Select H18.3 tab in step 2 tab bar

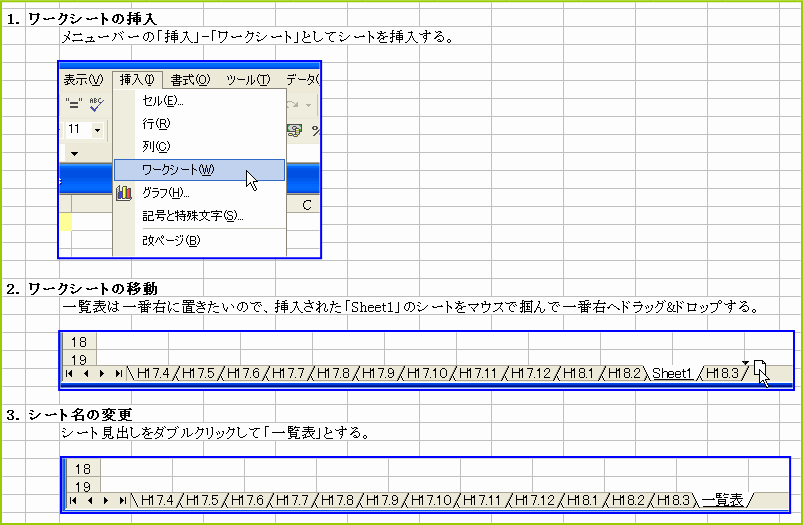coord(723,373)
